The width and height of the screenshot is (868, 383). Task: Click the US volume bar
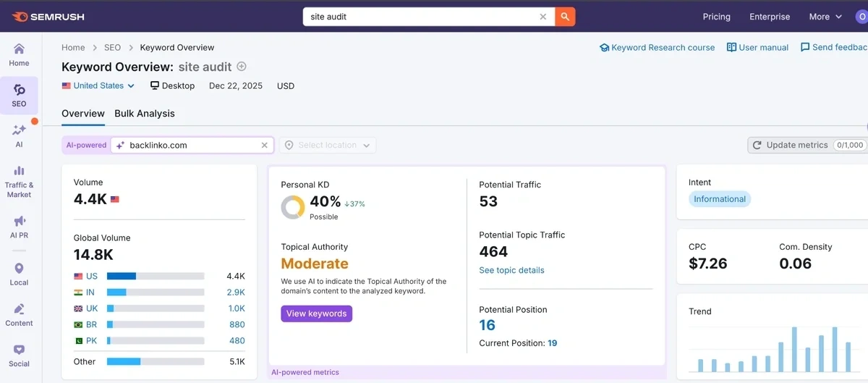[x=156, y=276]
